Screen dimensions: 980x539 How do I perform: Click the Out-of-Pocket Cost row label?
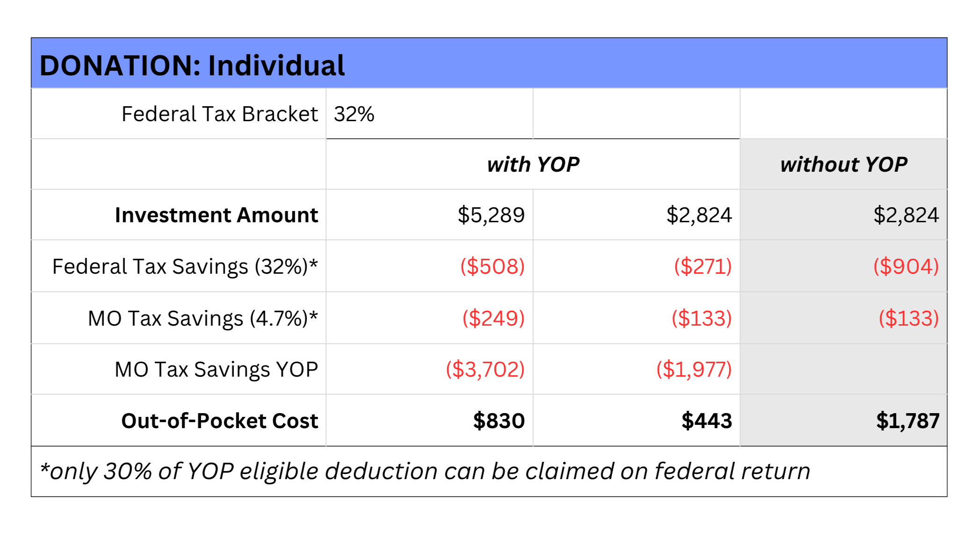(219, 421)
